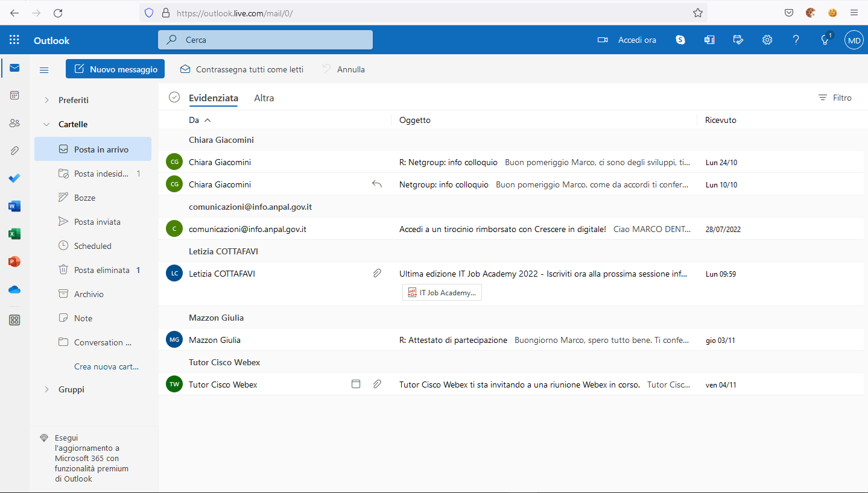Open the app launcher grid

[x=14, y=40]
